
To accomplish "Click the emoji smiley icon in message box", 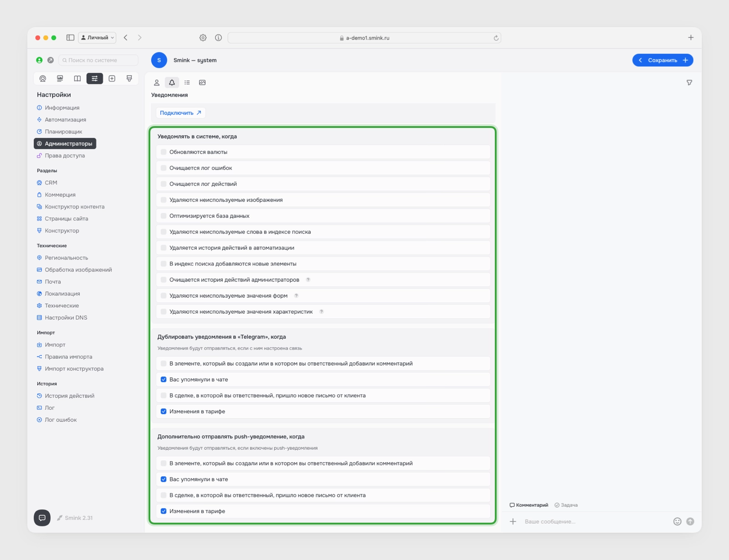I will (678, 521).
